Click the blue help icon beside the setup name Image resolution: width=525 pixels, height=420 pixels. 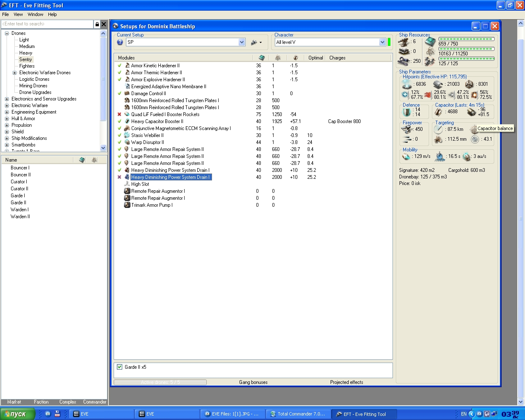coord(120,42)
